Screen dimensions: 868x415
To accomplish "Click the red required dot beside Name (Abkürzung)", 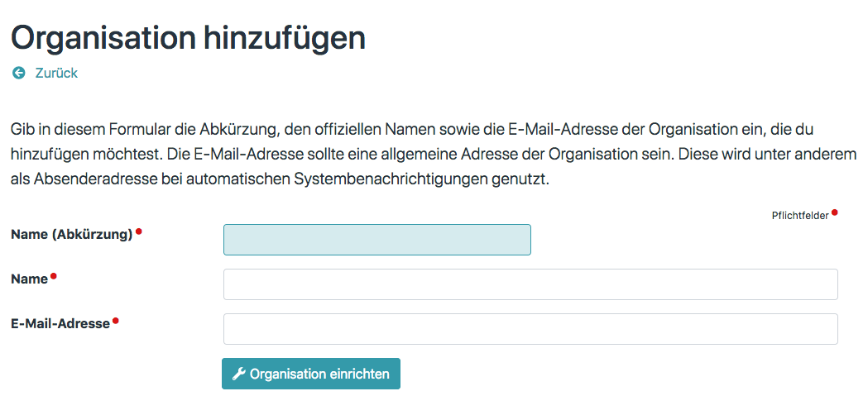I will click(x=139, y=232).
